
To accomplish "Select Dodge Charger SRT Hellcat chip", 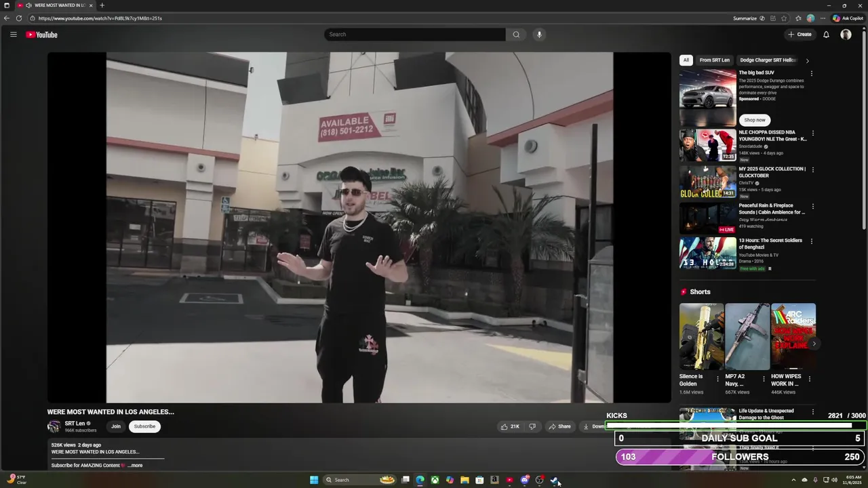I will pyautogui.click(x=768, y=60).
